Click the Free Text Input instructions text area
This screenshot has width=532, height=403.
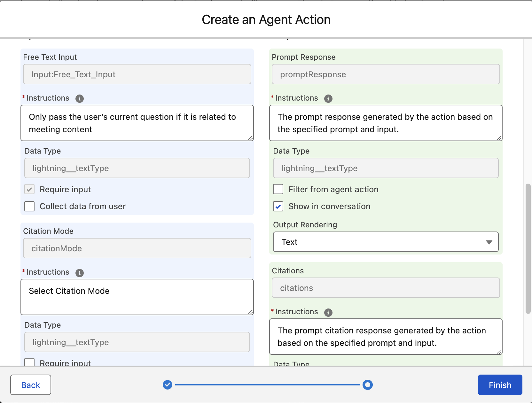[x=137, y=123]
